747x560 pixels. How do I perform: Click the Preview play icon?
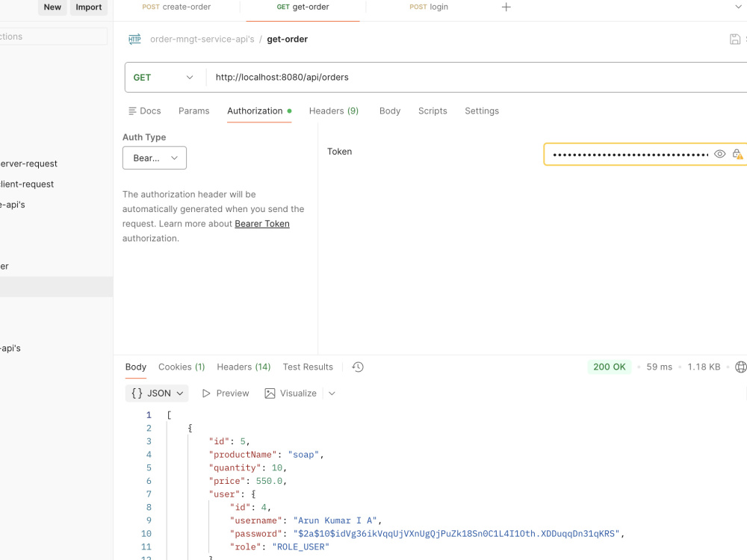(x=206, y=393)
